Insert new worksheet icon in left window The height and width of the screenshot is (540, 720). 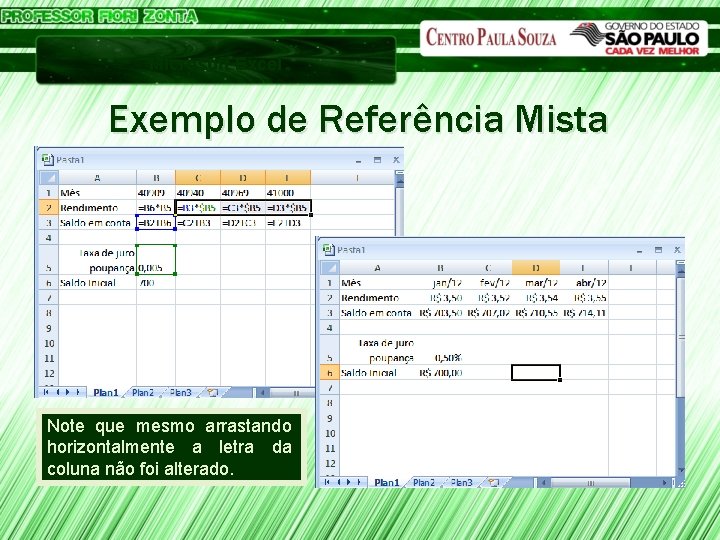click(x=212, y=393)
